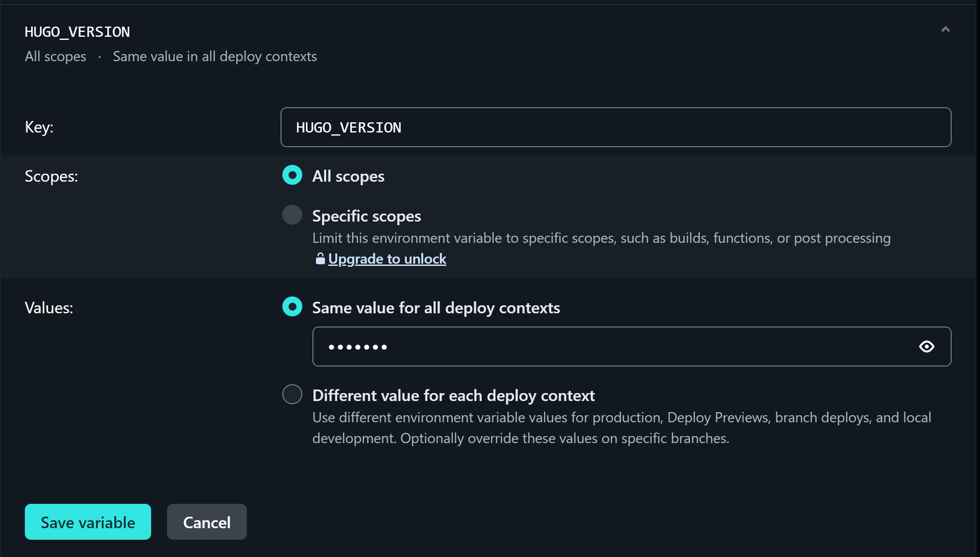Select the "All scopes" radio button
Viewport: 980px width, 557px height.
(293, 175)
